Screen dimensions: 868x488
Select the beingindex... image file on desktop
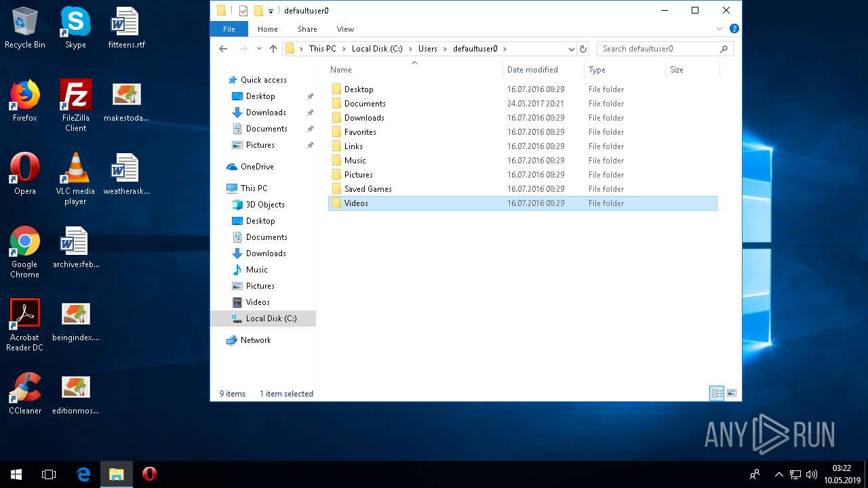[x=75, y=321]
